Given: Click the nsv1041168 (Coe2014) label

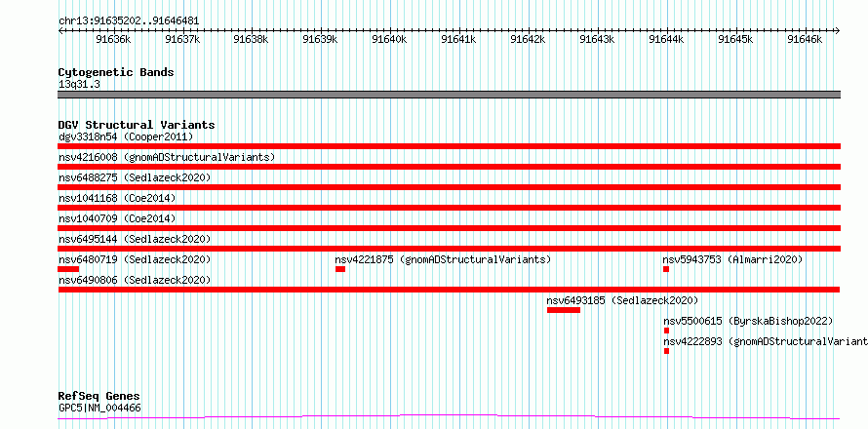Looking at the screenshot, I should [x=117, y=198].
